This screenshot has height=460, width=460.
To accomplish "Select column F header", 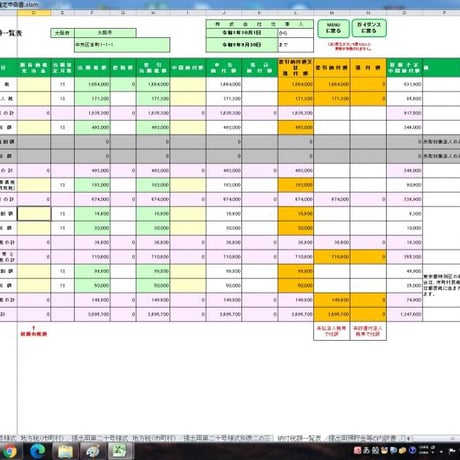I will coord(92,13).
